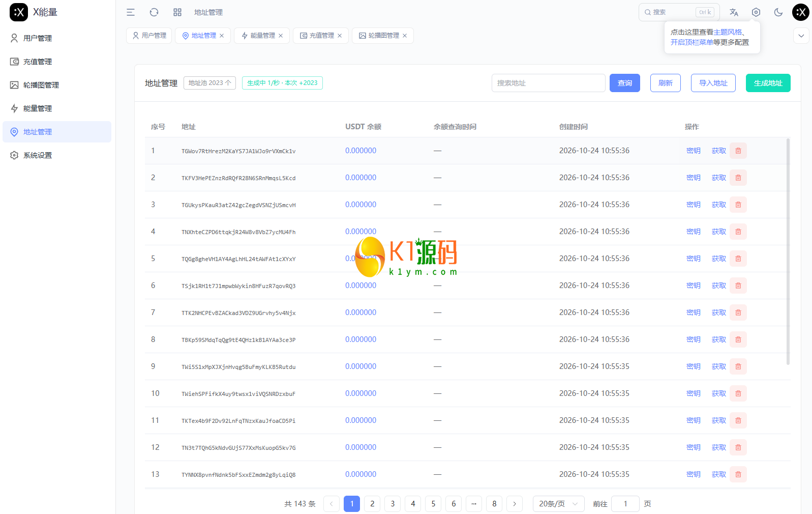
Task: Open 系统设置 in the sidebar
Action: pos(57,155)
